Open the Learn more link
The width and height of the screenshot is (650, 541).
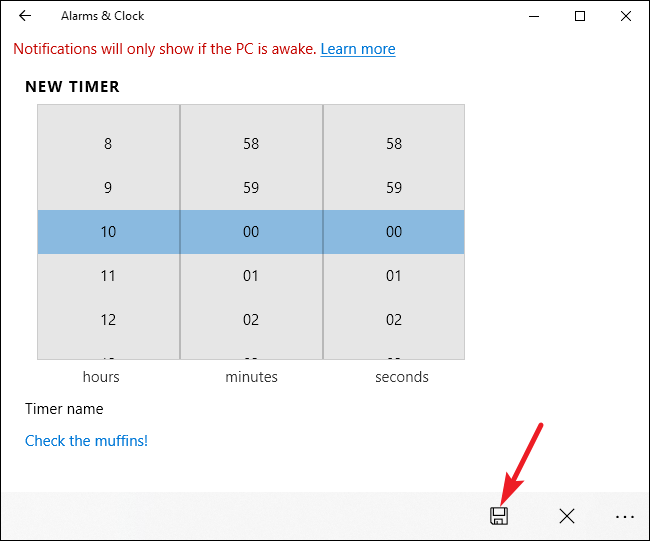tap(357, 49)
